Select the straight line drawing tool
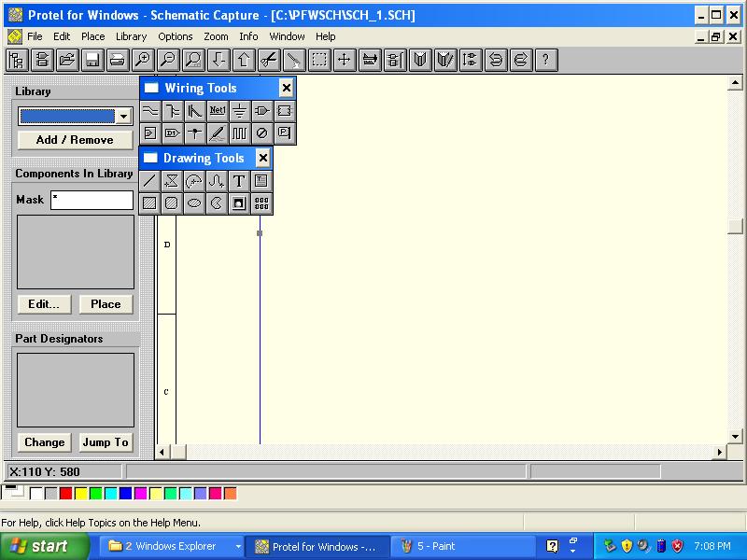Screen dimensions: 747x560 [x=149, y=181]
